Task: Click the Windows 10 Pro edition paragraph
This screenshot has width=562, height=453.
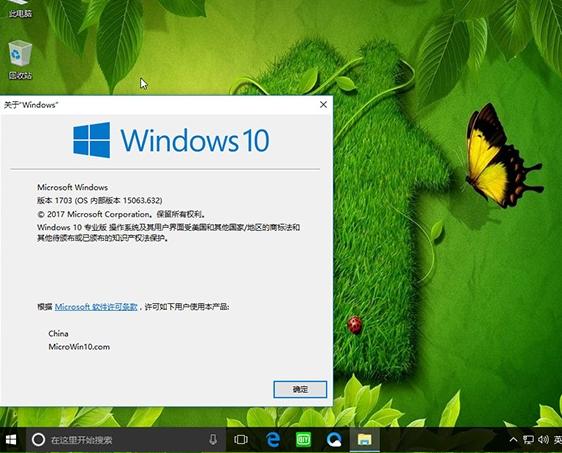Action: tap(168, 232)
